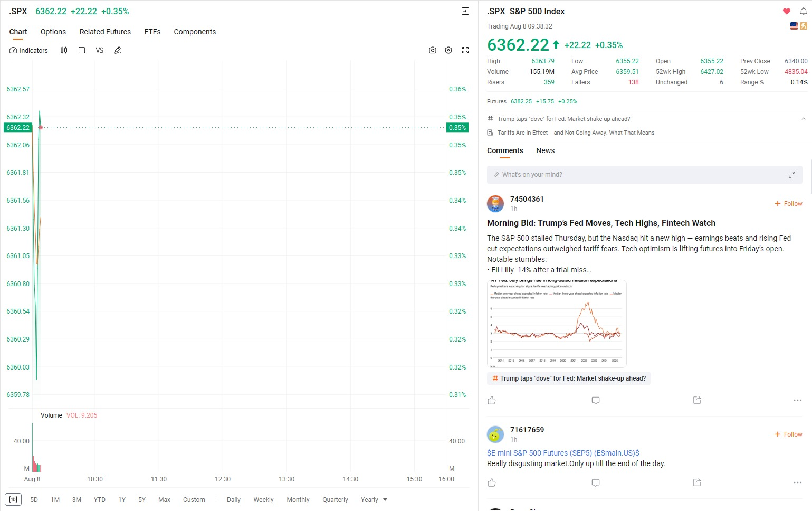Open the Chart tab
The image size is (812, 511).
pyautogui.click(x=18, y=32)
